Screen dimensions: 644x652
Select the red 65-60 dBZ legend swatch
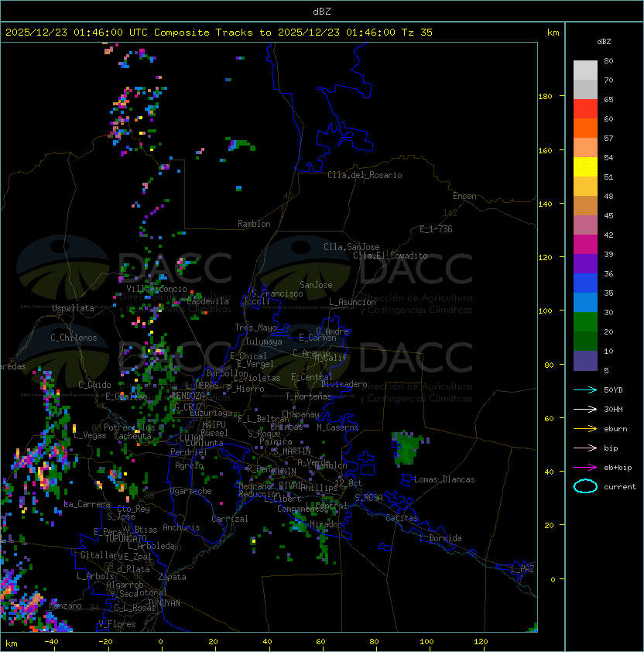(585, 108)
